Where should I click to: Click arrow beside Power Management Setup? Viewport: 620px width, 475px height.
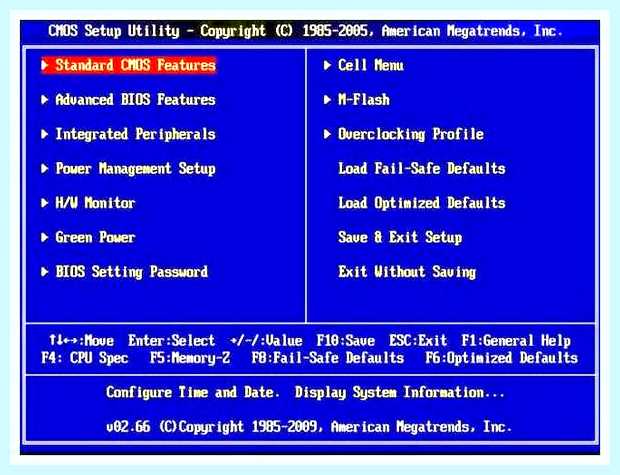click(x=45, y=168)
